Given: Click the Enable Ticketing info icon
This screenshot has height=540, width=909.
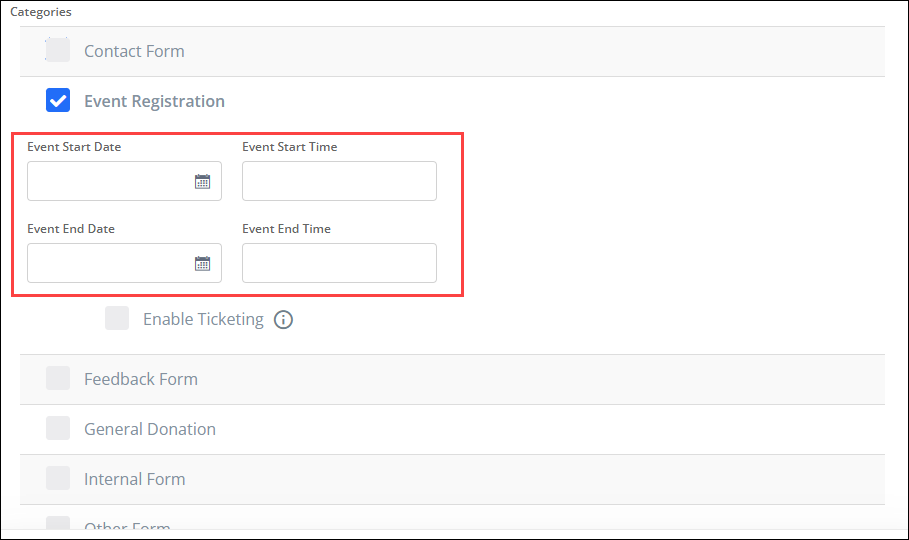Looking at the screenshot, I should [x=283, y=320].
